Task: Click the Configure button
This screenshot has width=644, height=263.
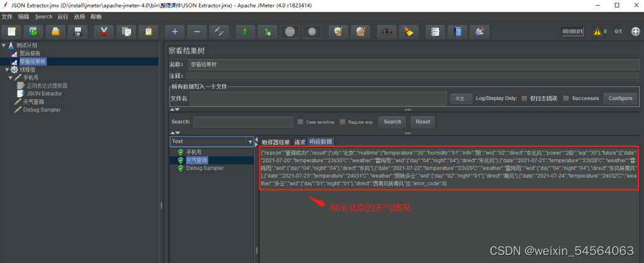Action: click(x=620, y=98)
